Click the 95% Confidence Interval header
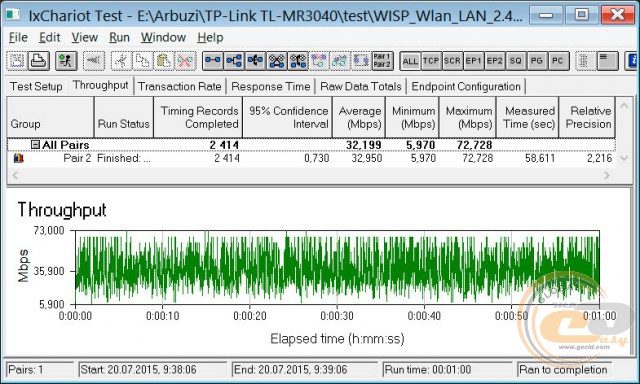Viewport: 640px width, 384px height. tap(288, 117)
